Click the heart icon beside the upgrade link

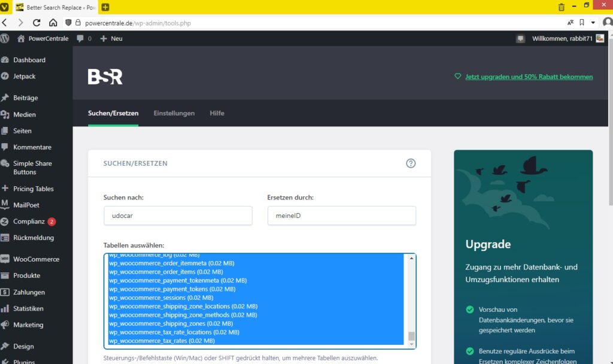[x=458, y=76]
